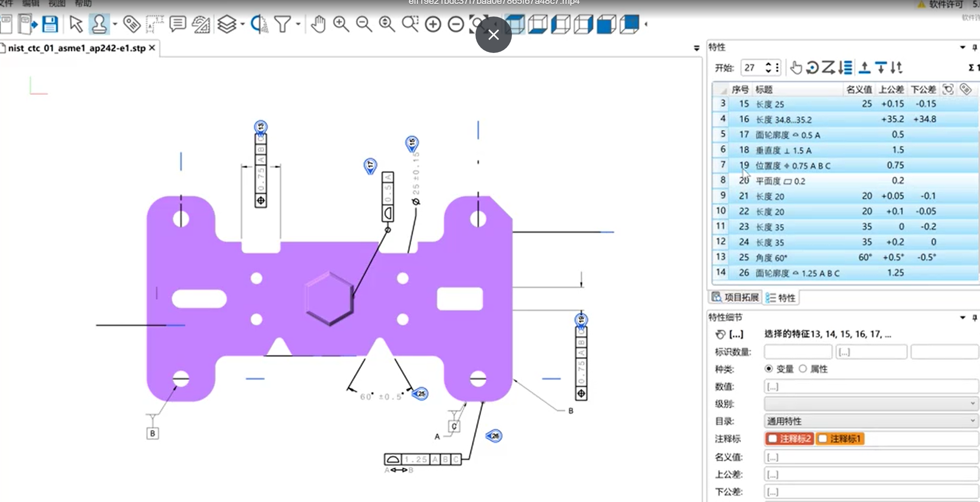The image size is (980, 502).
Task: Click the 数值 input field
Action: point(871,386)
